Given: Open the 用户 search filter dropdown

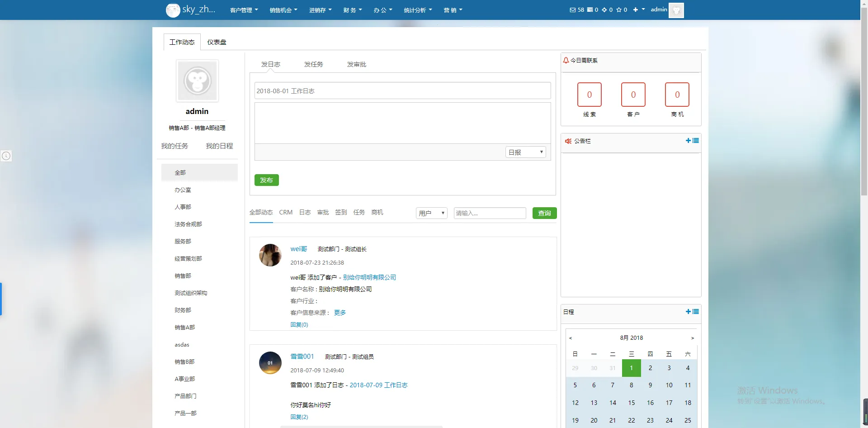Looking at the screenshot, I should coord(431,213).
